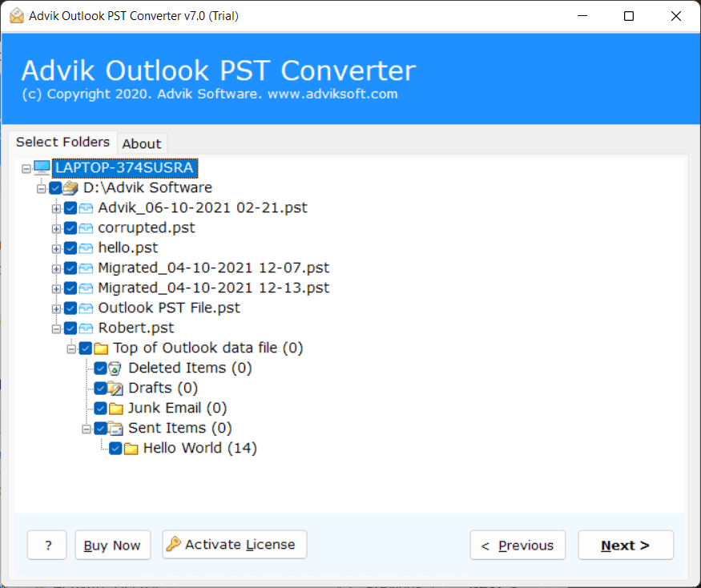Uncheck the Junk Email checkbox
Screen dimensions: 701x588
click(x=101, y=409)
